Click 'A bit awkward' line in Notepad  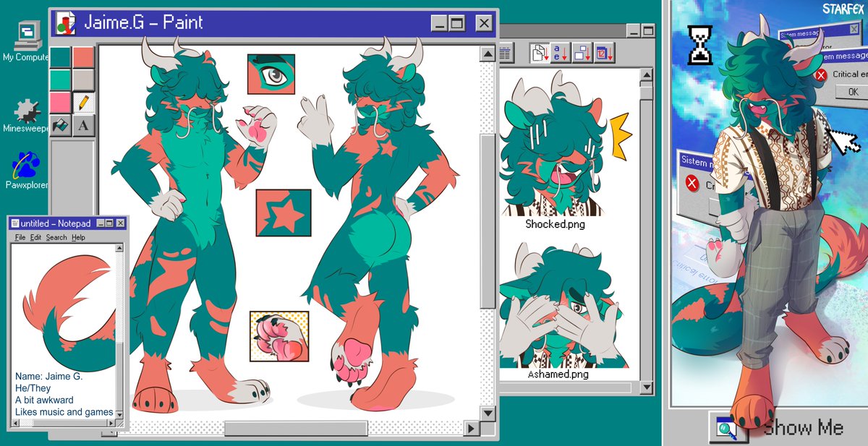coord(44,400)
